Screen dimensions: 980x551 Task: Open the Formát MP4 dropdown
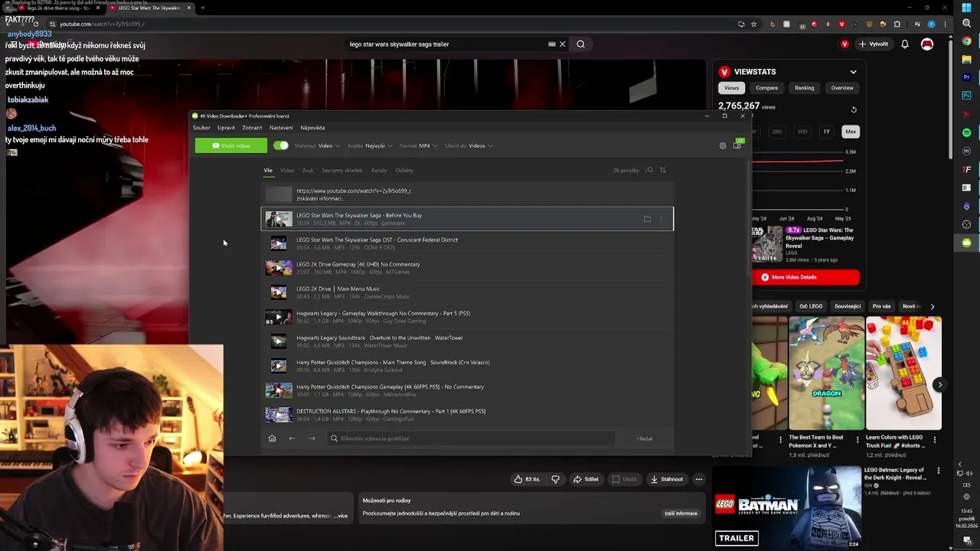[418, 145]
